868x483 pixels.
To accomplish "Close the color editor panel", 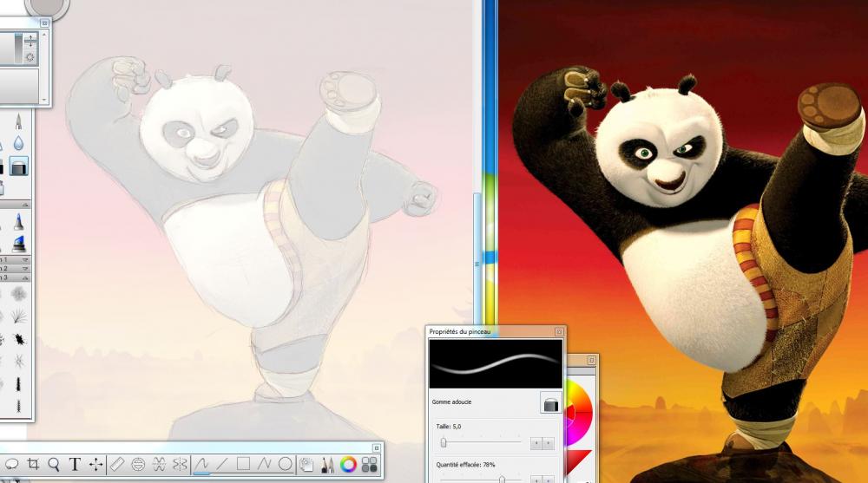I will 591,361.
